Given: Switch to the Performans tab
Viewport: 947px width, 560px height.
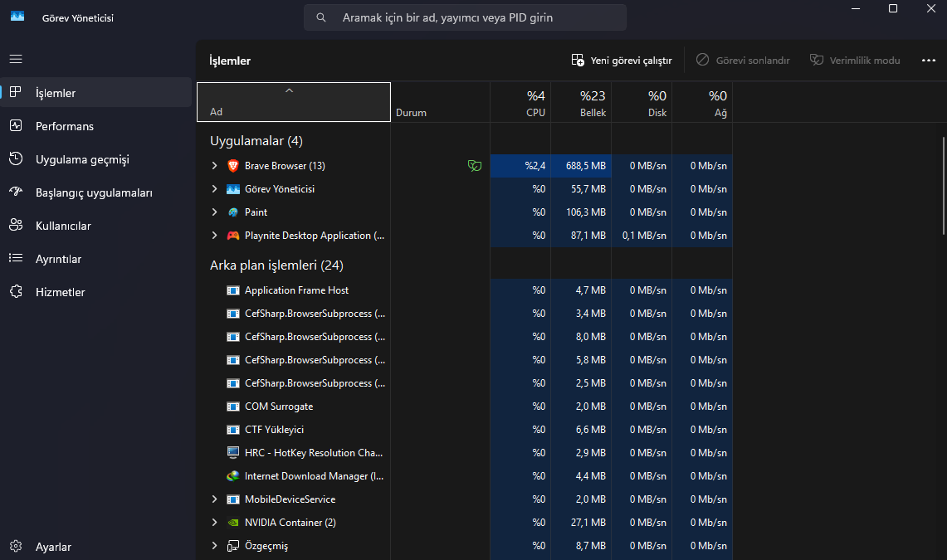Looking at the screenshot, I should (96, 126).
